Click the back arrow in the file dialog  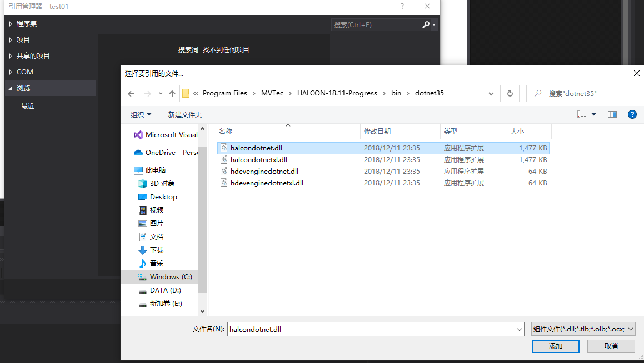point(131,93)
